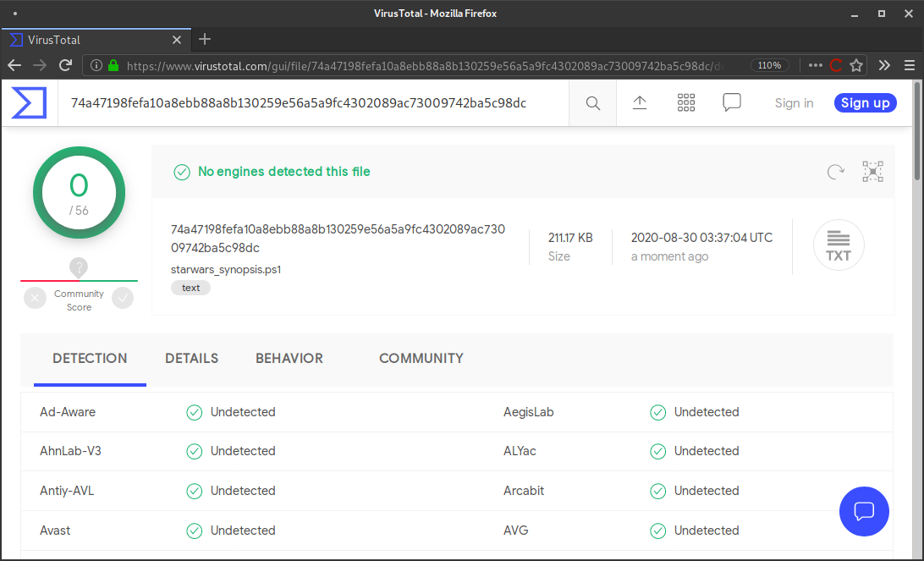Reload the page in Firefox
Screen dimensions: 924x561
65,65
